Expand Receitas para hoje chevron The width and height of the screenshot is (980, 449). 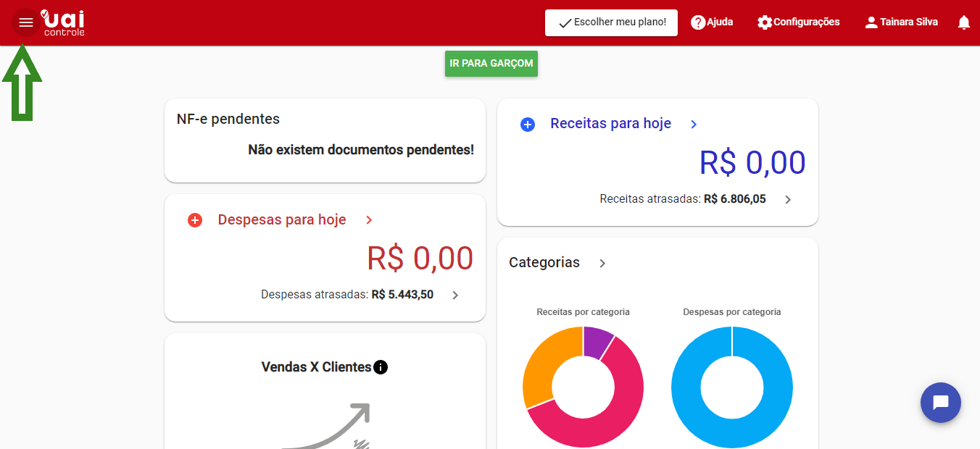[x=694, y=125]
